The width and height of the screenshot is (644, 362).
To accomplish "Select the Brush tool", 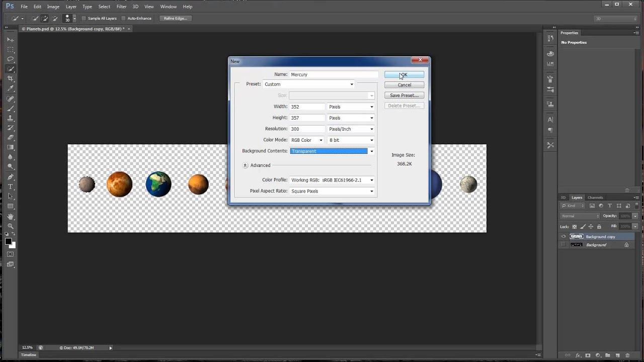I will point(11,108).
